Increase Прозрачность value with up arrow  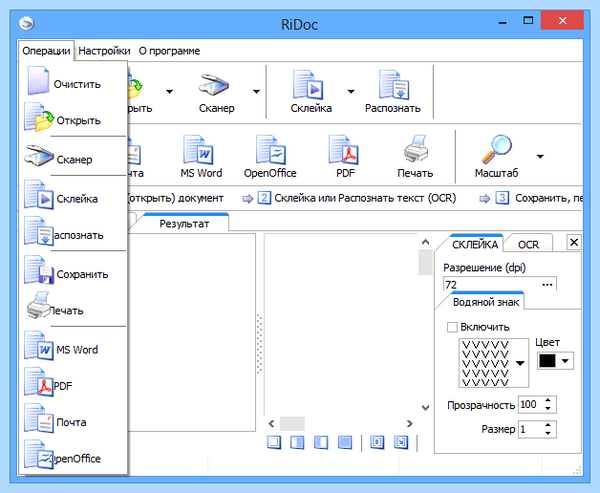pyautogui.click(x=548, y=400)
